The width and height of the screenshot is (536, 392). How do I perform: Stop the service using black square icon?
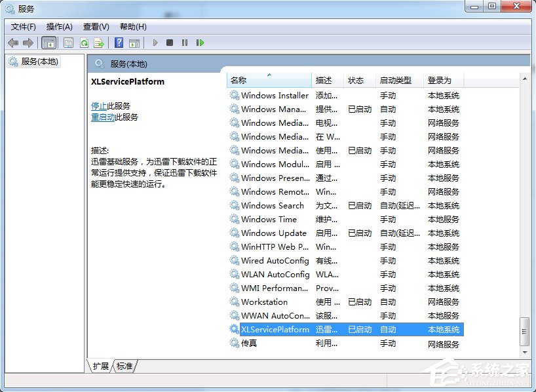(x=169, y=43)
